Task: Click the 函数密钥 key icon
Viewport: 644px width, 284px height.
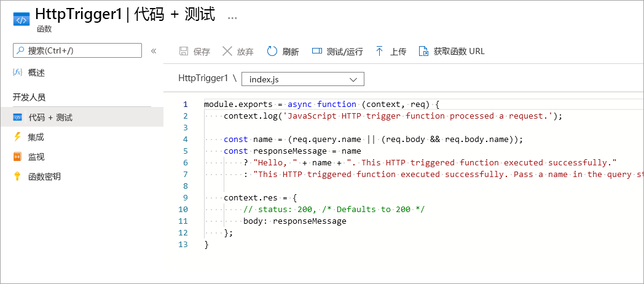Action: (17, 176)
